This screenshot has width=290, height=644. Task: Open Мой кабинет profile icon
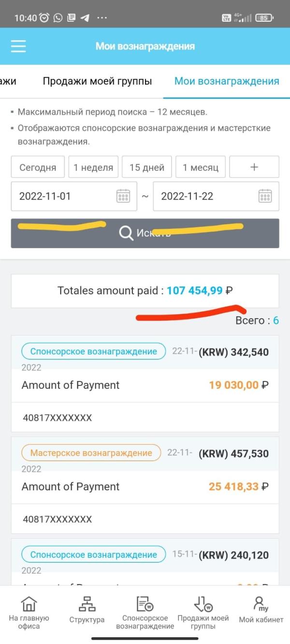(x=261, y=604)
